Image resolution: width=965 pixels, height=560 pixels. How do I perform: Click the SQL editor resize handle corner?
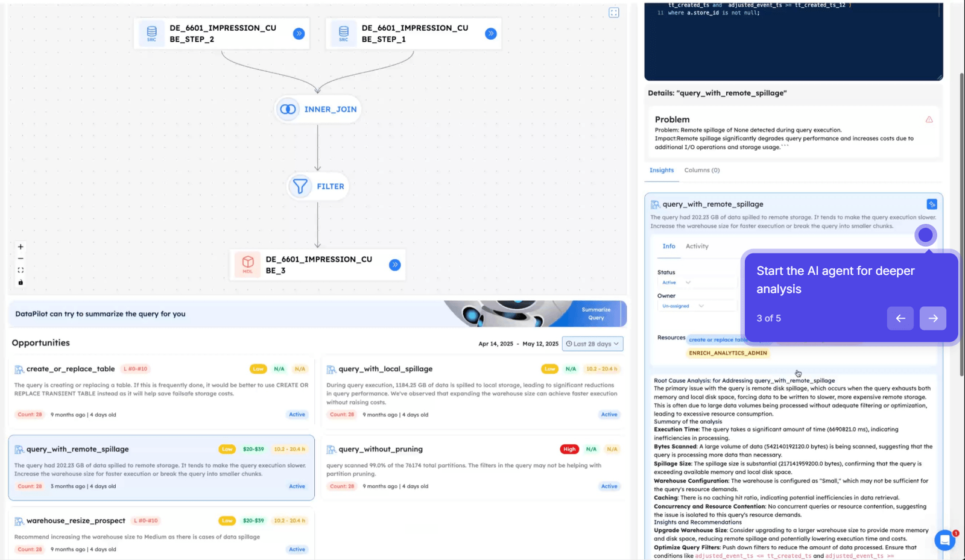939,77
